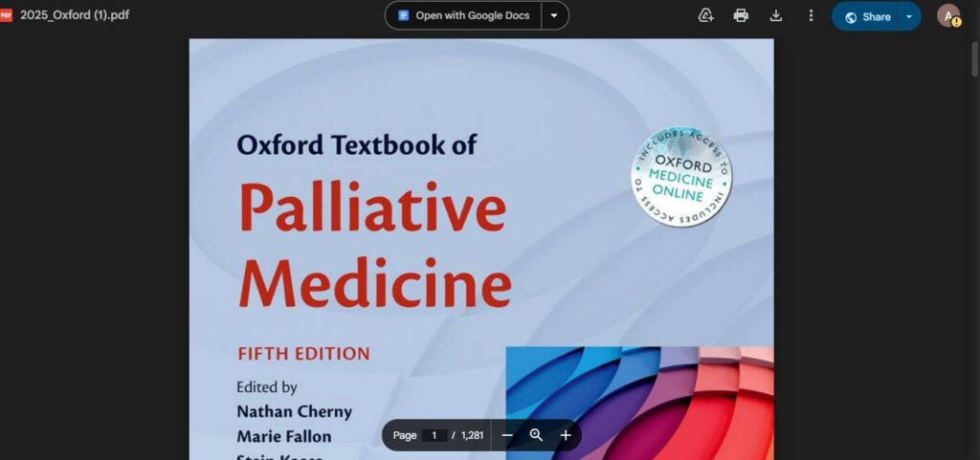
Task: Click the Share button
Action: pos(867,17)
